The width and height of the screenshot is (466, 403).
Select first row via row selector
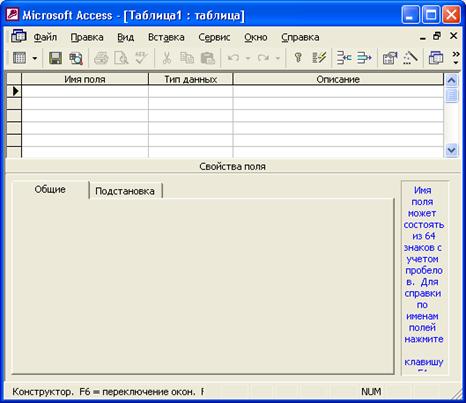tap(14, 91)
